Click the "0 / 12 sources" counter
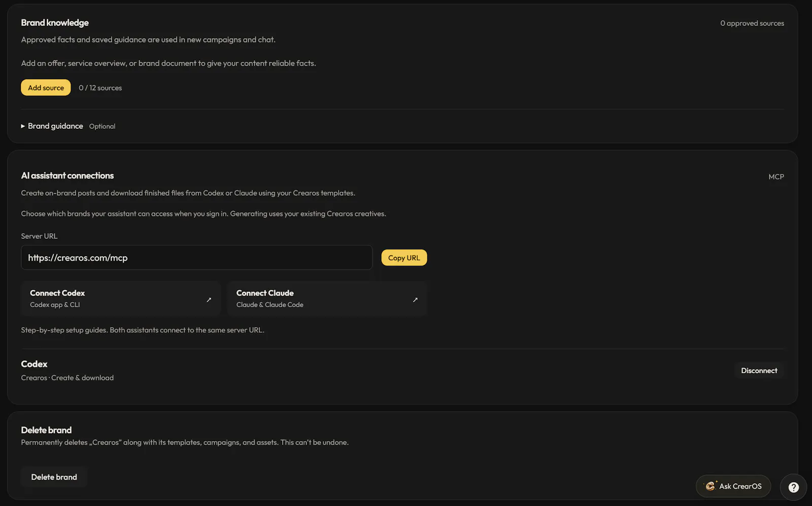The image size is (812, 506). 100,88
